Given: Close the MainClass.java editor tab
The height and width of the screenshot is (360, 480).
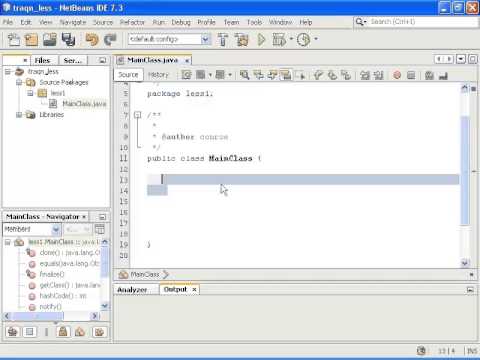Looking at the screenshot, I should click(x=187, y=61).
